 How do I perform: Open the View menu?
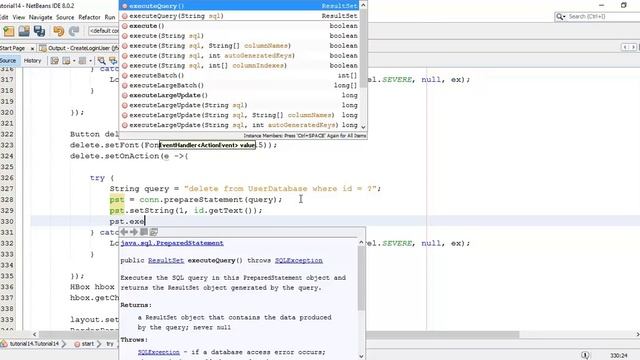(19, 17)
